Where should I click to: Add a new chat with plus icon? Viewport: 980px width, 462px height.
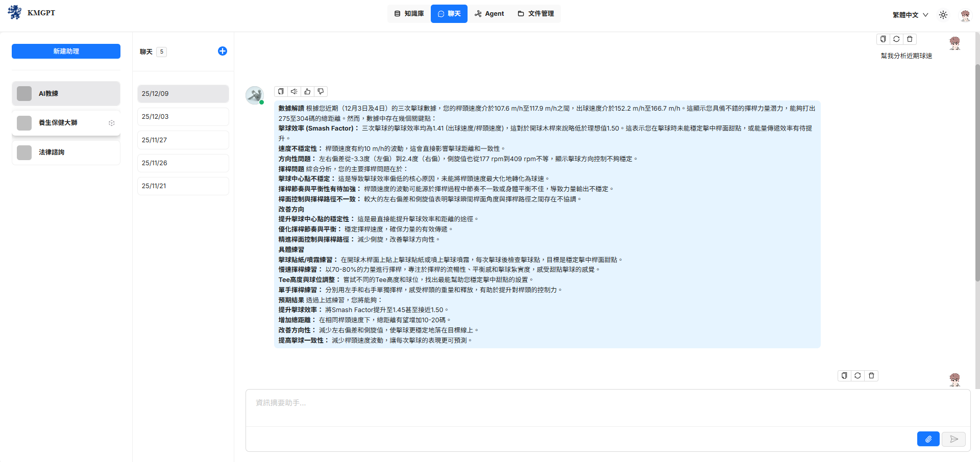[x=223, y=51]
